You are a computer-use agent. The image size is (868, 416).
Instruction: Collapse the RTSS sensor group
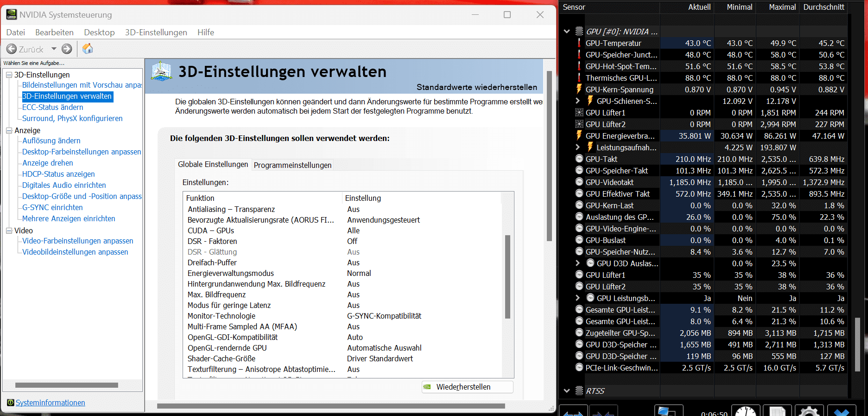(566, 391)
